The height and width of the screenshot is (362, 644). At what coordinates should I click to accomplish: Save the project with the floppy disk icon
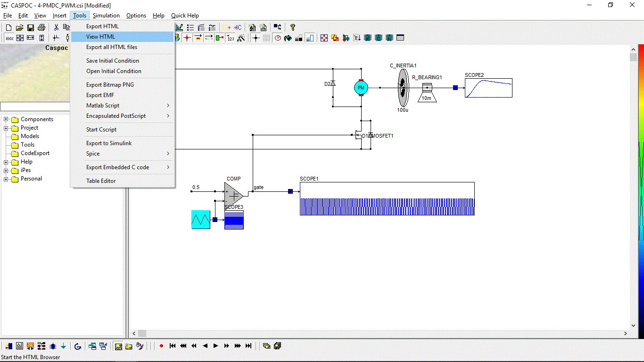[30, 27]
